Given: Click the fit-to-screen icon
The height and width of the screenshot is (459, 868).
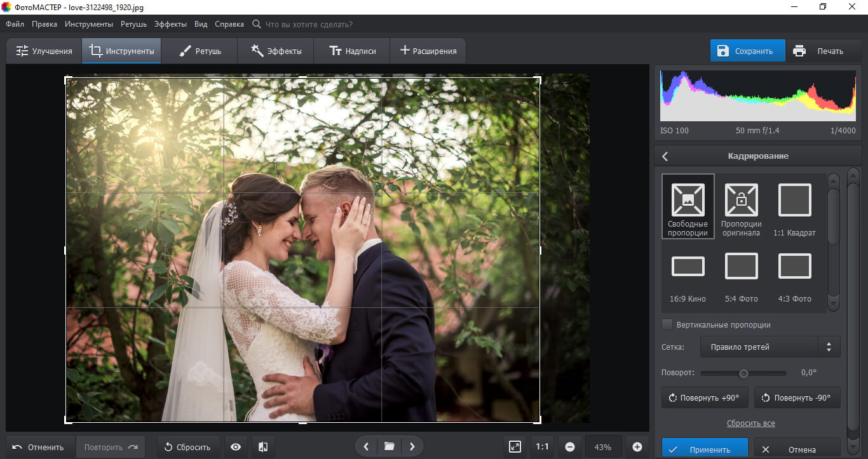Looking at the screenshot, I should click(x=515, y=447).
